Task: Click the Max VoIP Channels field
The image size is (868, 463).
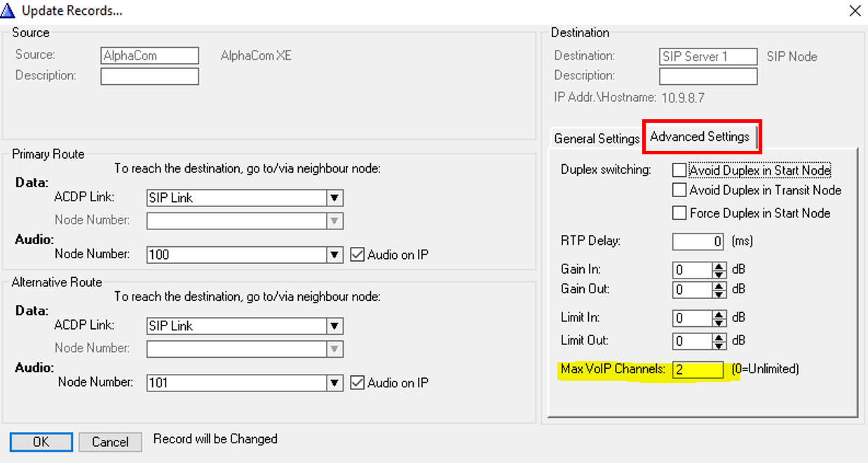Action: click(x=698, y=370)
